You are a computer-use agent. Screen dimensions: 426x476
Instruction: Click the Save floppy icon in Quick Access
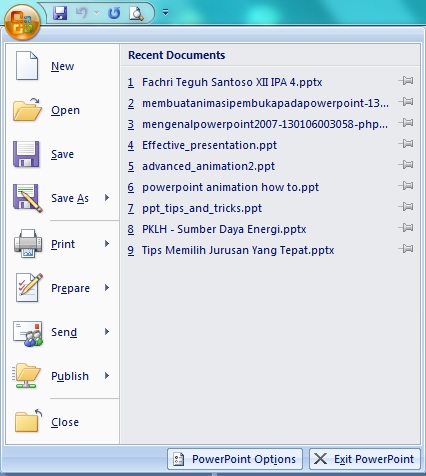click(60, 13)
